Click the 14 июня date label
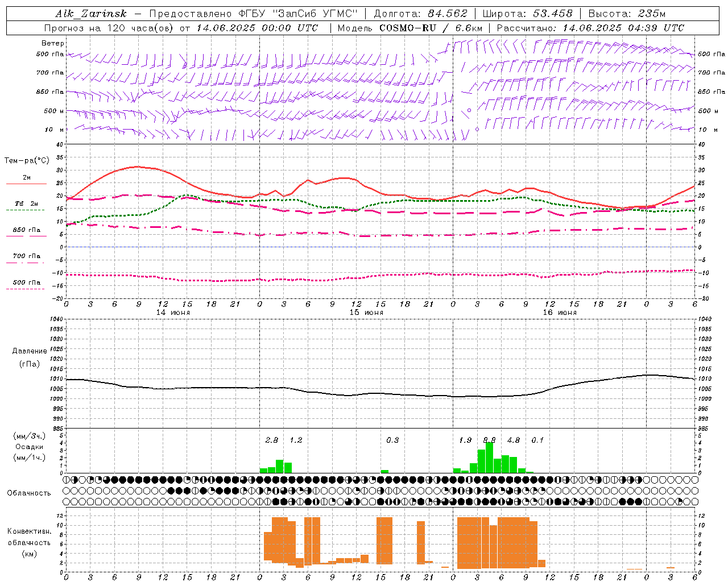 (173, 313)
